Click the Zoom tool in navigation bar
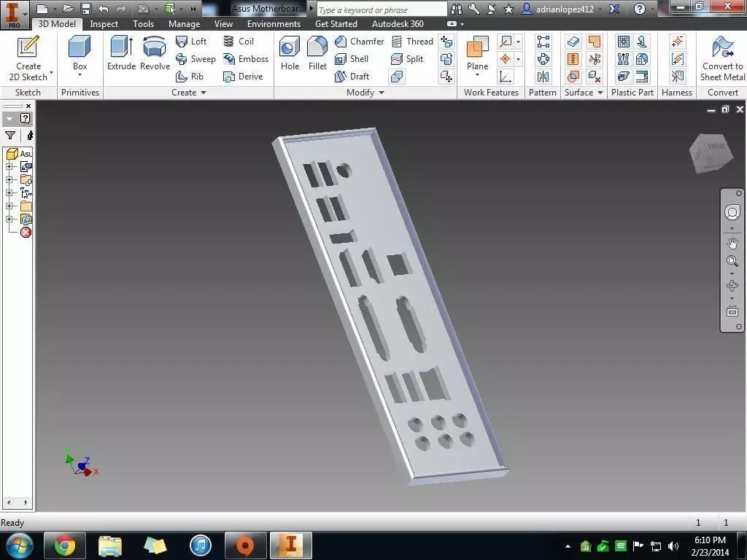The height and width of the screenshot is (560, 747). [732, 261]
